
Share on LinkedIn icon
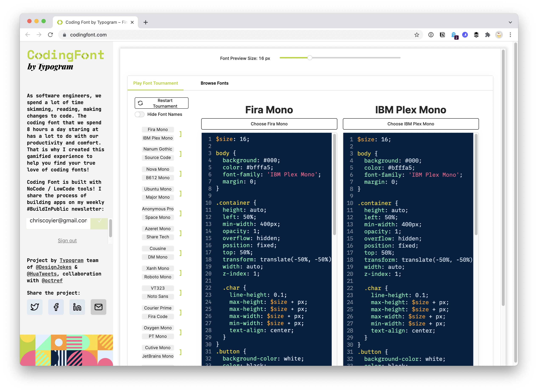click(x=77, y=307)
